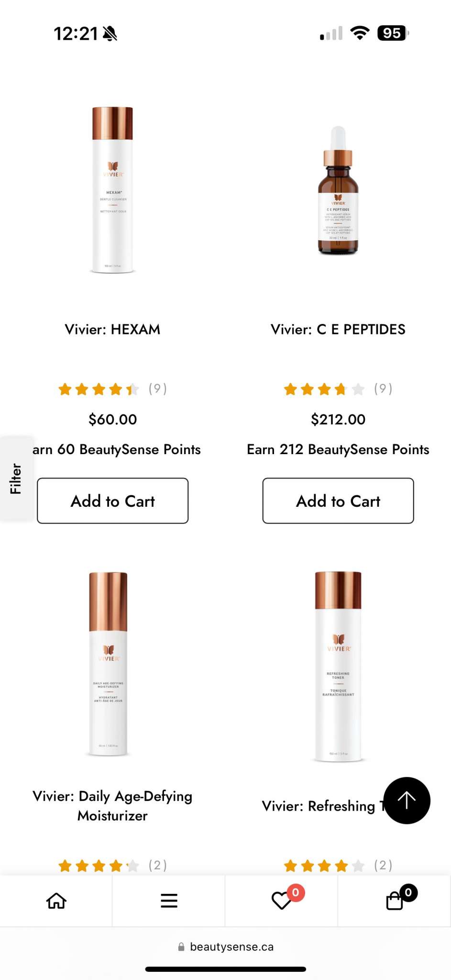Screen dimensions: 451x980
Task: Select the Refreshing Toner bottle image
Action: point(338,666)
